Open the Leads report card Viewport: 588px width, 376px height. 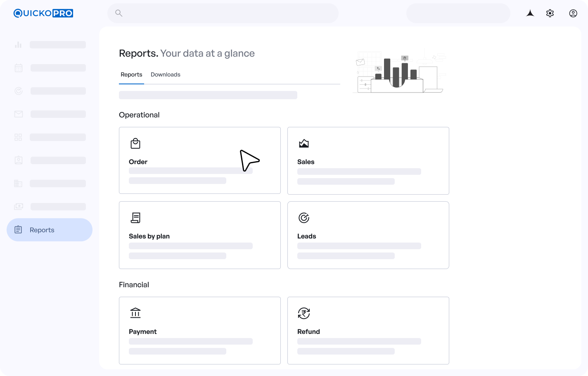pyautogui.click(x=368, y=235)
